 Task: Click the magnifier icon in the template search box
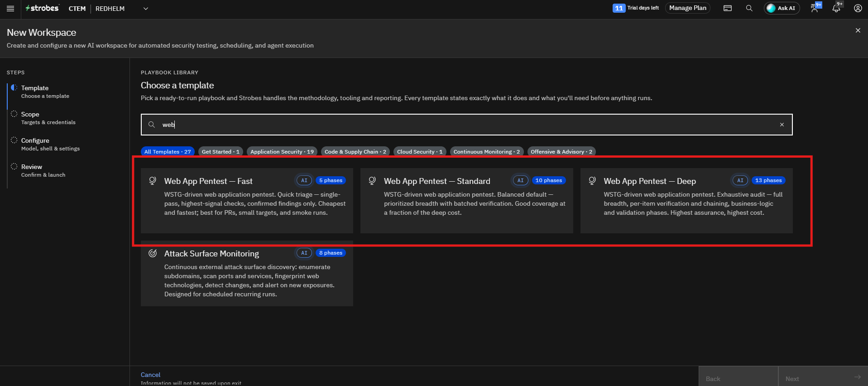click(152, 125)
